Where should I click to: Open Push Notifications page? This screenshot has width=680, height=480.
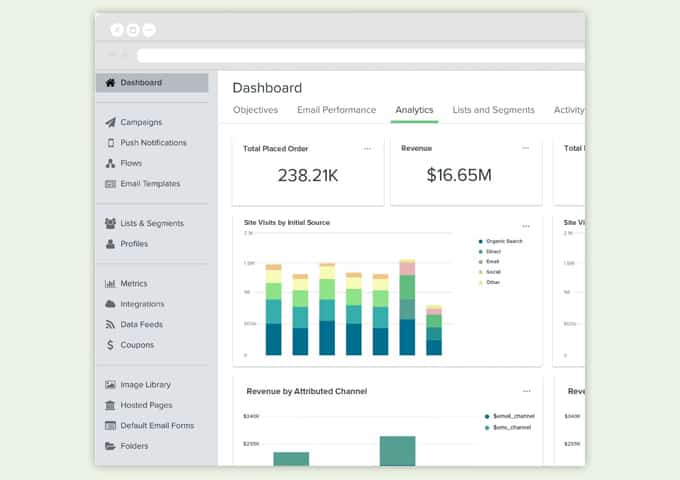click(154, 143)
